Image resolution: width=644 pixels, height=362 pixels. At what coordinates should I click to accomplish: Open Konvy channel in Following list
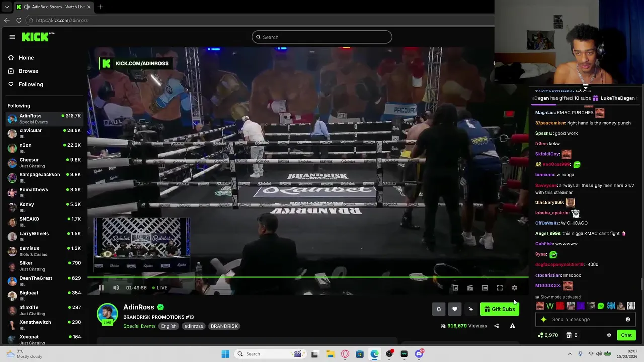(x=44, y=207)
